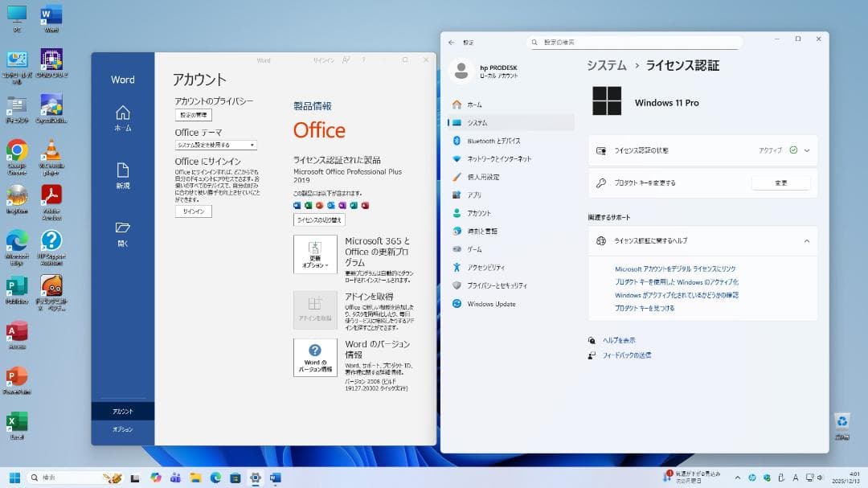Open the Windows Start menu
Image resolution: width=868 pixels, height=488 pixels.
[15, 478]
